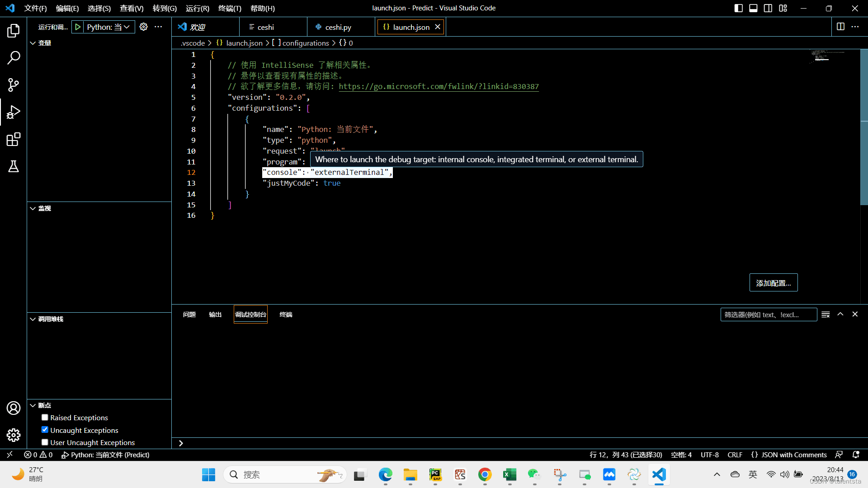Image resolution: width=868 pixels, height=488 pixels.
Task: Open the go.microsoft.com fwlink URL
Action: (x=439, y=86)
